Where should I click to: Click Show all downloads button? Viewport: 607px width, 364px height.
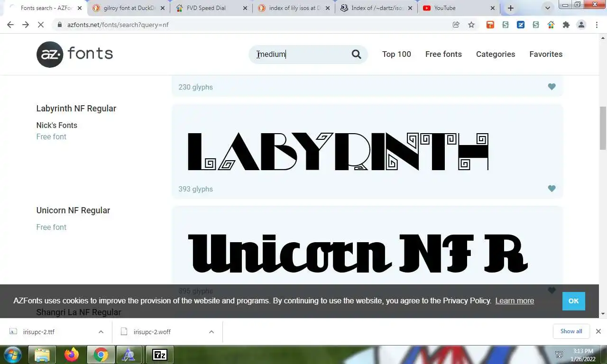coord(571,331)
